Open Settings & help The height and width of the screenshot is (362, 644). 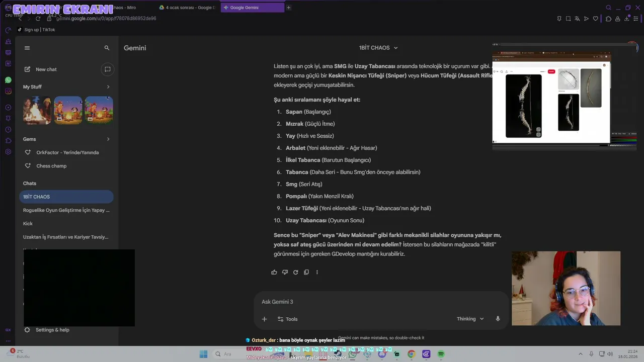click(47, 330)
